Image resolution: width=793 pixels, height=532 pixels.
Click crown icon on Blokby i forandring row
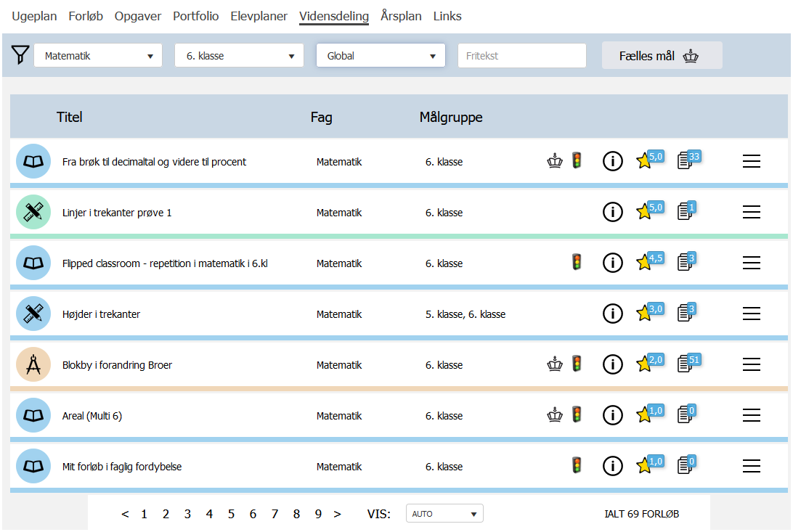click(555, 364)
